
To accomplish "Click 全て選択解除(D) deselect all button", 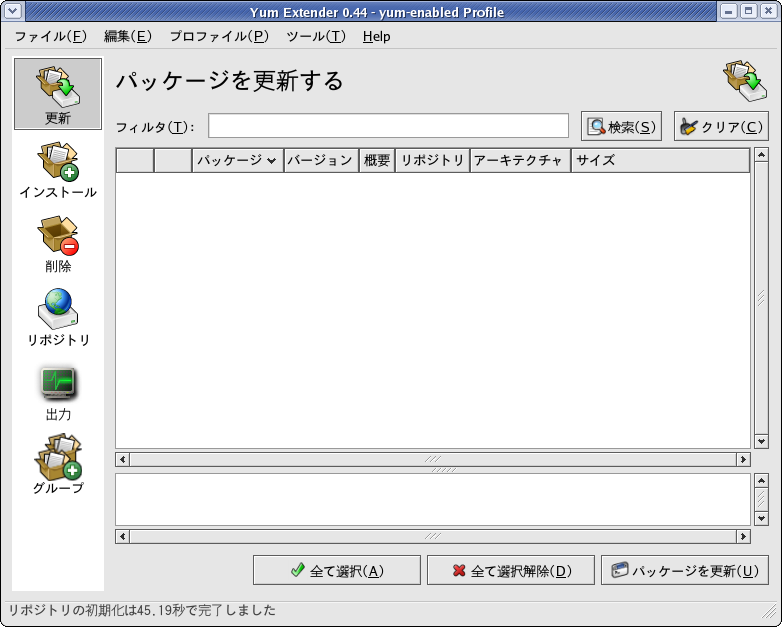I will tap(511, 570).
